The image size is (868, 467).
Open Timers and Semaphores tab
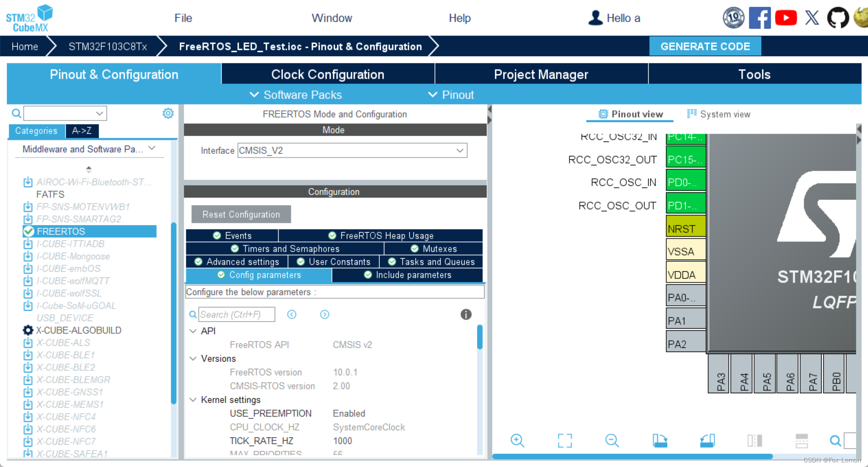(x=285, y=249)
